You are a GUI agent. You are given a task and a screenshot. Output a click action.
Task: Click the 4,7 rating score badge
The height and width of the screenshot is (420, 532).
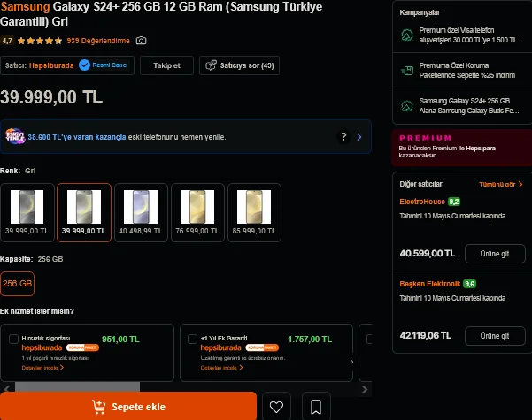(x=7, y=41)
